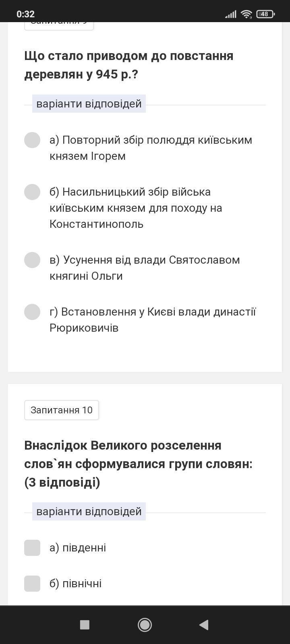Check the а) південні checkbox
The height and width of the screenshot is (644, 290).
[x=32, y=548]
